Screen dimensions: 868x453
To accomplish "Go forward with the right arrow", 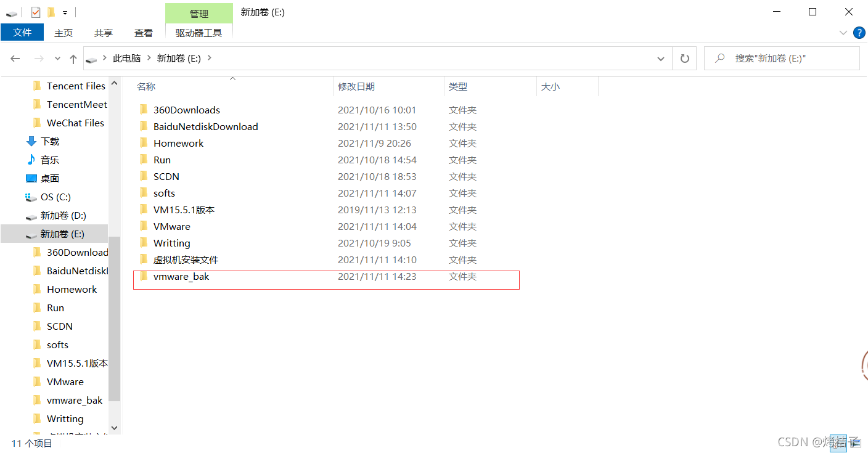I will click(38, 59).
